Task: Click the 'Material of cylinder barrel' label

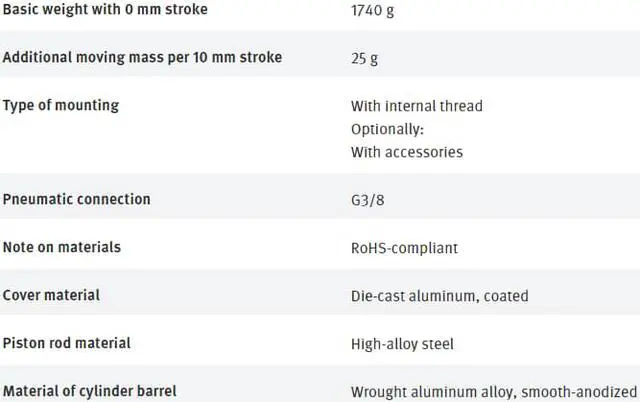Action: coord(90,391)
